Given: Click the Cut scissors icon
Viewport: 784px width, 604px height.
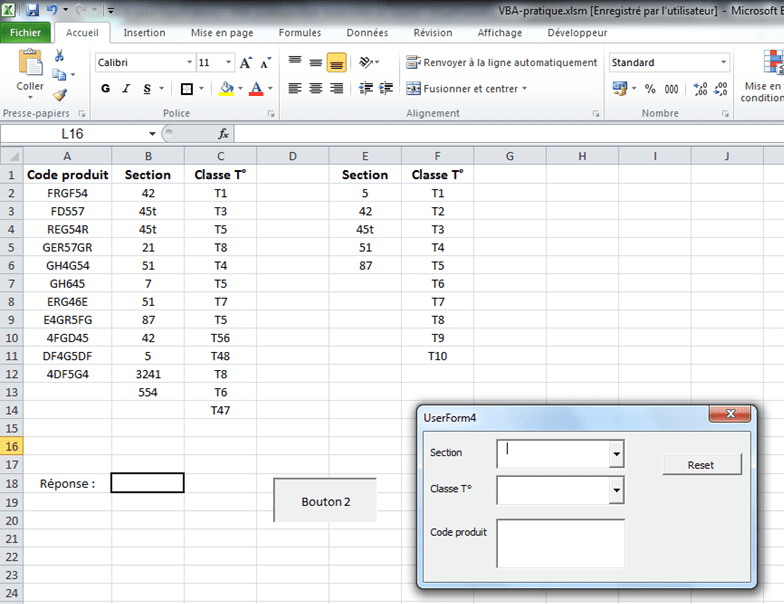Looking at the screenshot, I should pyautogui.click(x=60, y=56).
